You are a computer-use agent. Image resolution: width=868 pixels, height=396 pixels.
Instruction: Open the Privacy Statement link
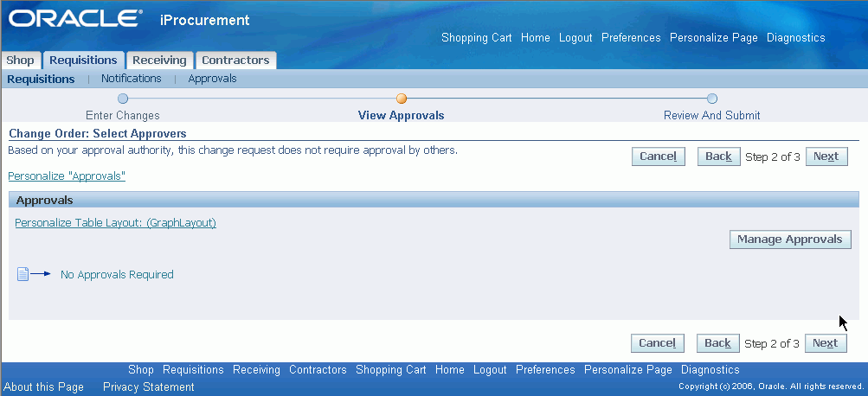[148, 386]
